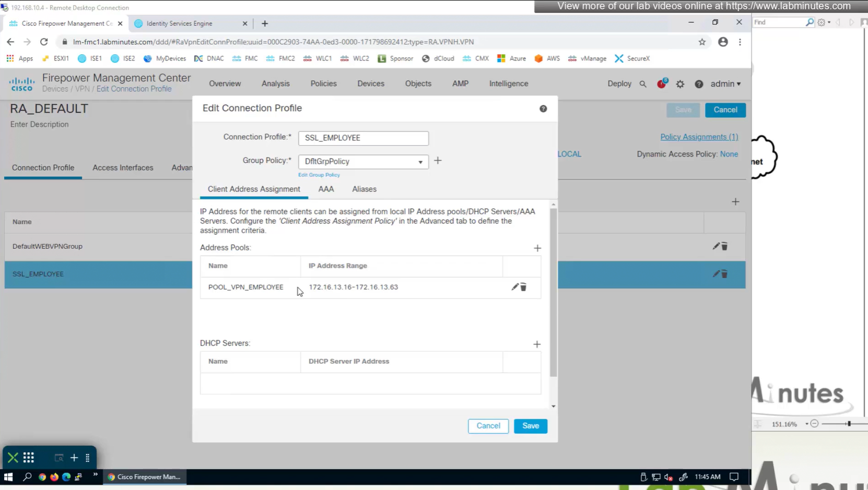Screen dimensions: 868x490
Task: Delete the POOL_VPN_EMPLOYEE address pool
Action: pos(523,287)
